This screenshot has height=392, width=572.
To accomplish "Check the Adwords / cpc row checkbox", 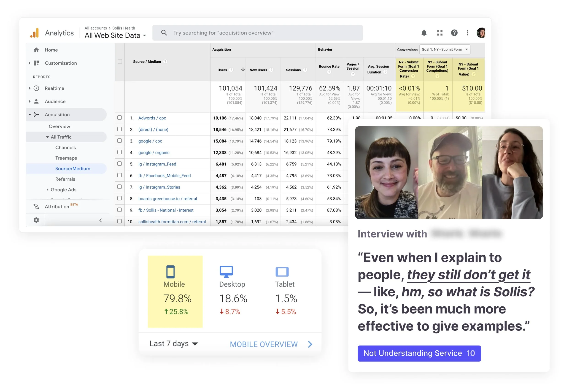I will [x=120, y=118].
